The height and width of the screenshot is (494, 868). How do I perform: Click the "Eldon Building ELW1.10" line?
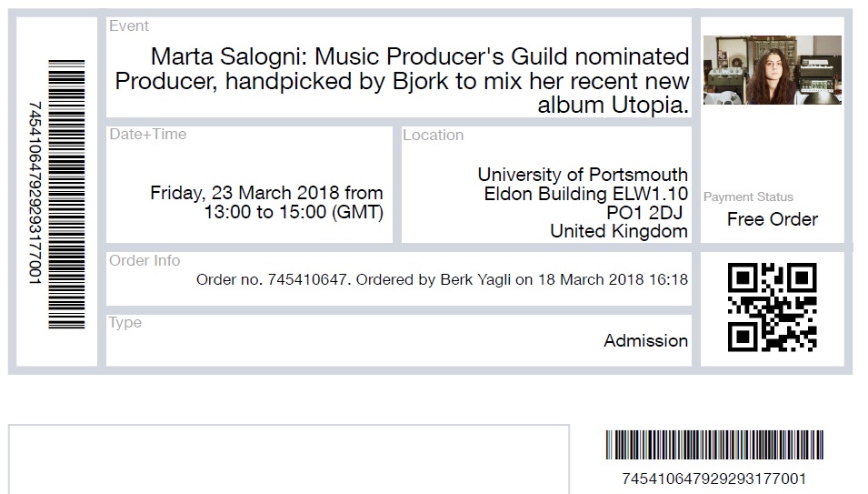tap(585, 194)
